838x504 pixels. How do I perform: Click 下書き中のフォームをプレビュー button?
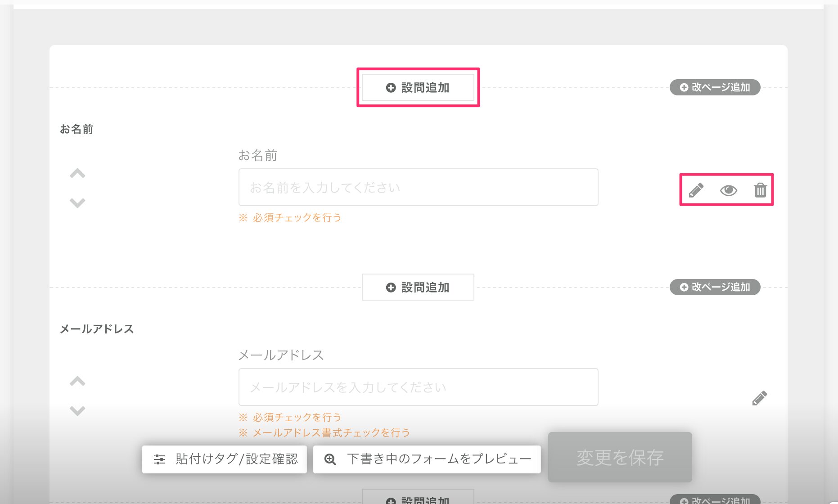427,459
